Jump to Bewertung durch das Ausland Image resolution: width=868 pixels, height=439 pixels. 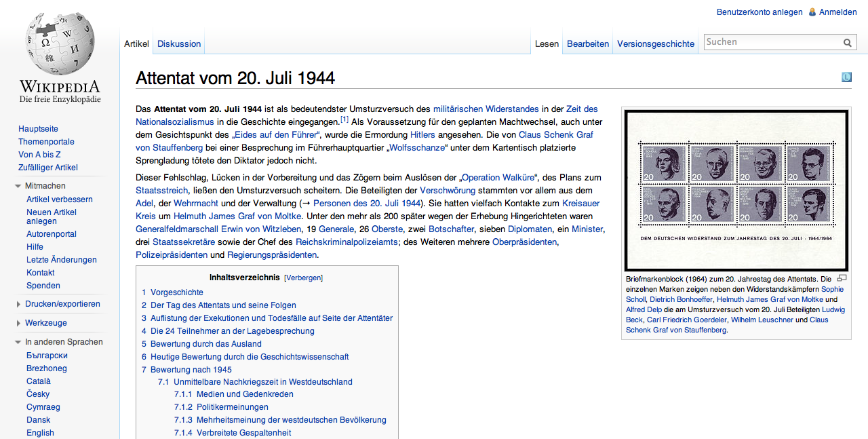pos(201,344)
